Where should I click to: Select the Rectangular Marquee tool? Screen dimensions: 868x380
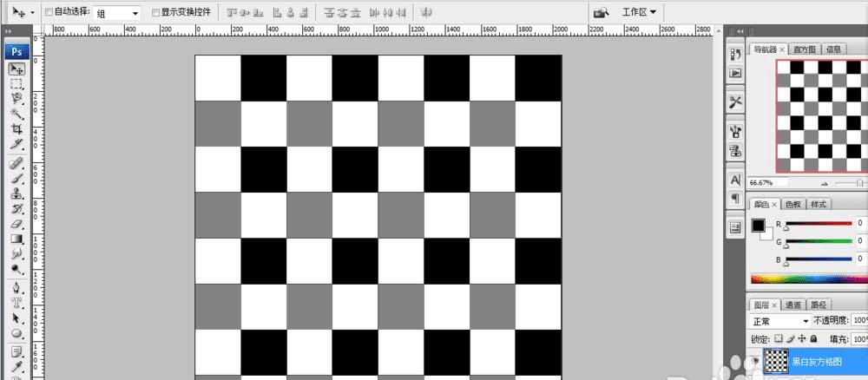(17, 84)
